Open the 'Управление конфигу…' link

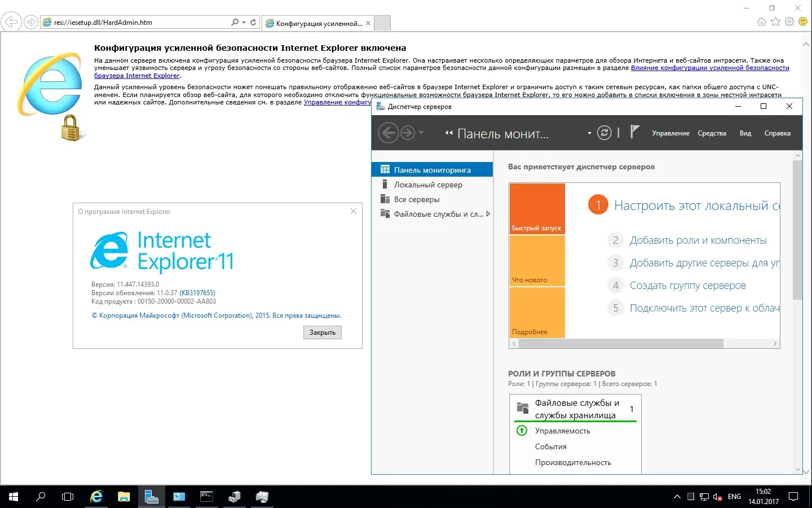[337, 102]
